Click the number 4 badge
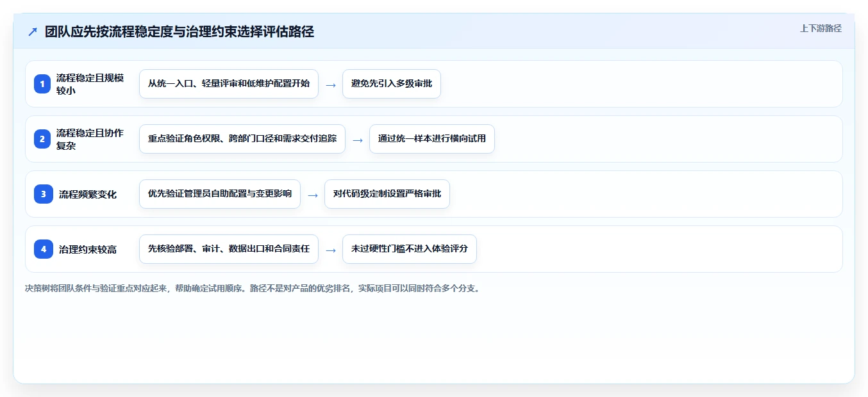 pos(43,249)
